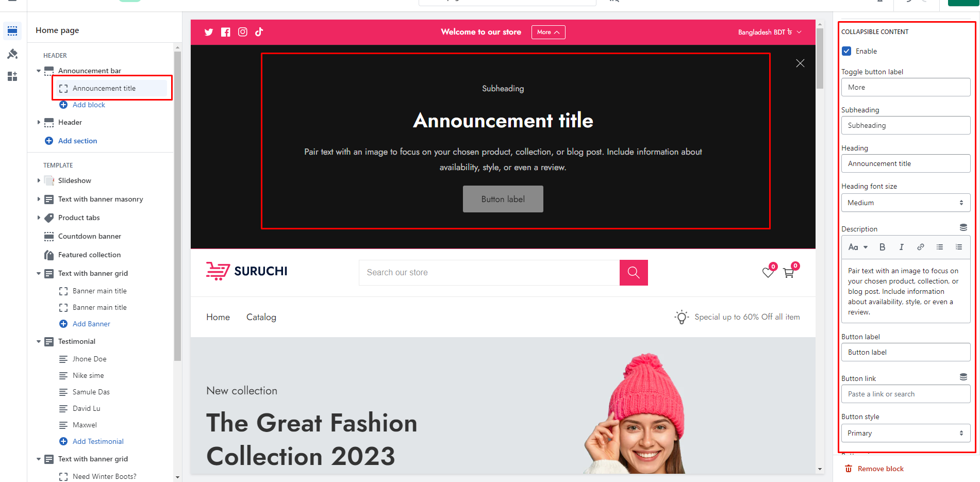Click the plus icon beside Add section
Viewport: 980px width, 482px height.
click(49, 141)
